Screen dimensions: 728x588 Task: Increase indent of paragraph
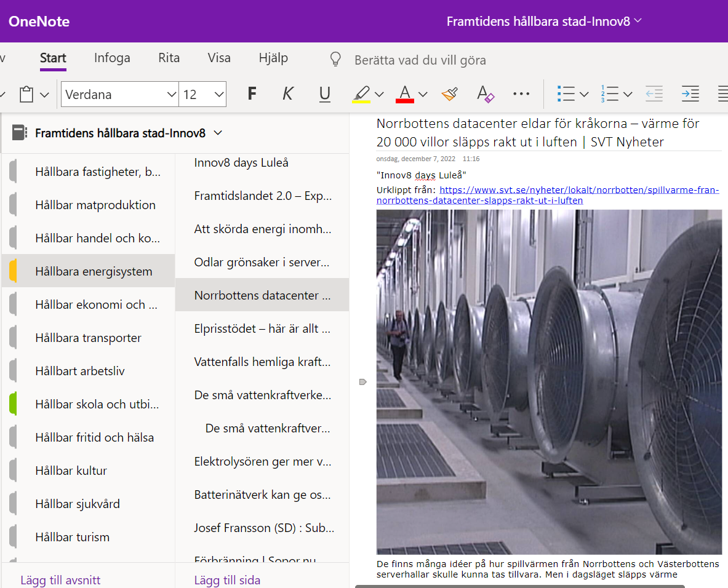(690, 93)
